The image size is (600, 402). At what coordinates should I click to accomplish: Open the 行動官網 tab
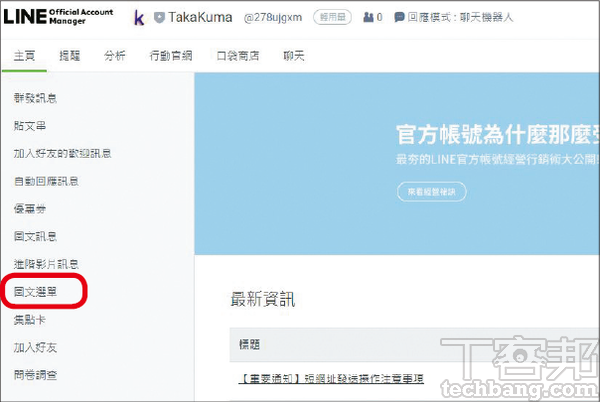click(171, 56)
